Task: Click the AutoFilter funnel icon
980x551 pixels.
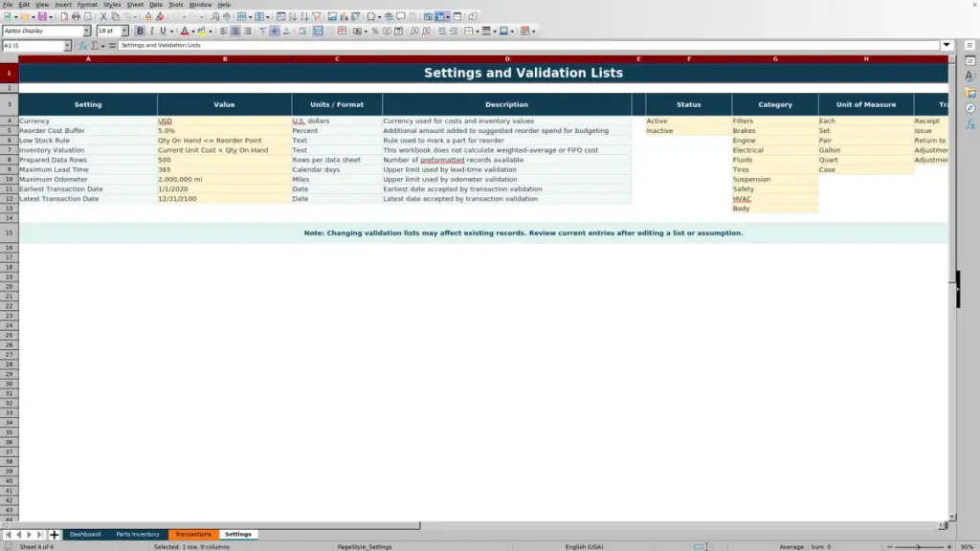Action: click(317, 16)
